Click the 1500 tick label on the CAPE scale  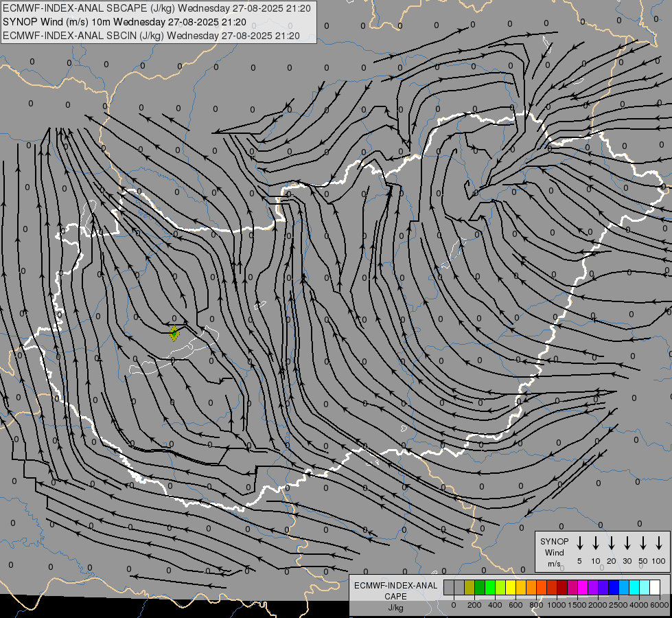click(x=577, y=605)
